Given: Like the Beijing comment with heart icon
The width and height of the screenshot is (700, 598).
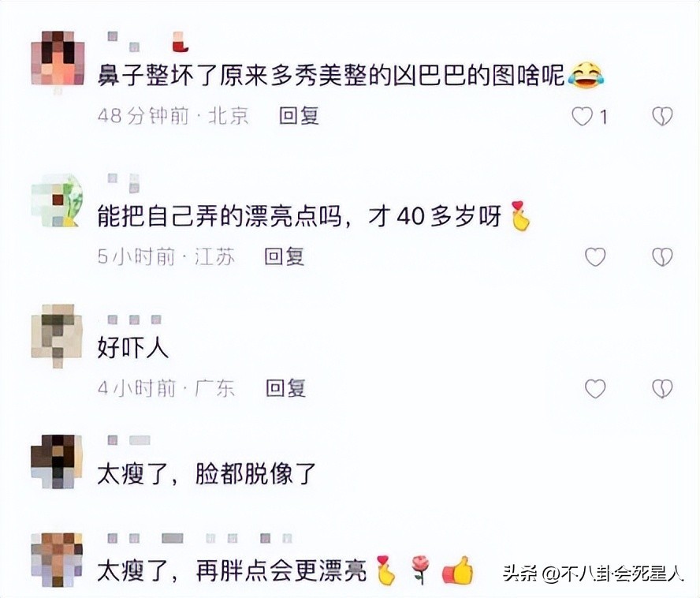Looking at the screenshot, I should coord(582,117).
